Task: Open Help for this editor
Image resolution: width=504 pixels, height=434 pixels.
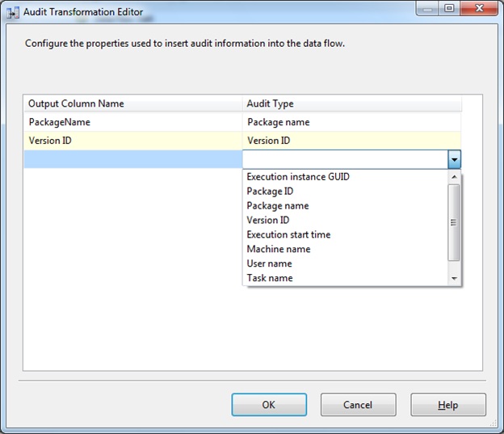Action: (447, 405)
